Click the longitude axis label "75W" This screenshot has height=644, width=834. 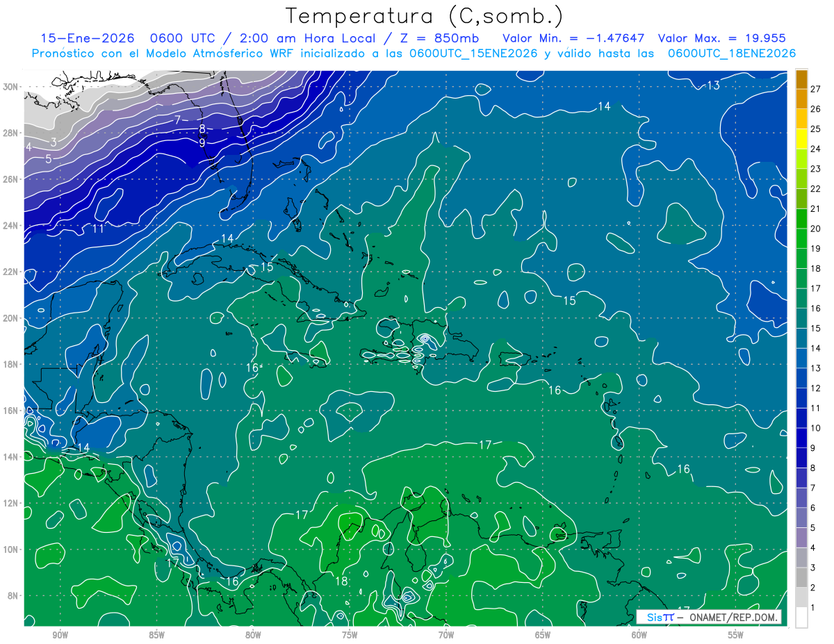click(350, 635)
